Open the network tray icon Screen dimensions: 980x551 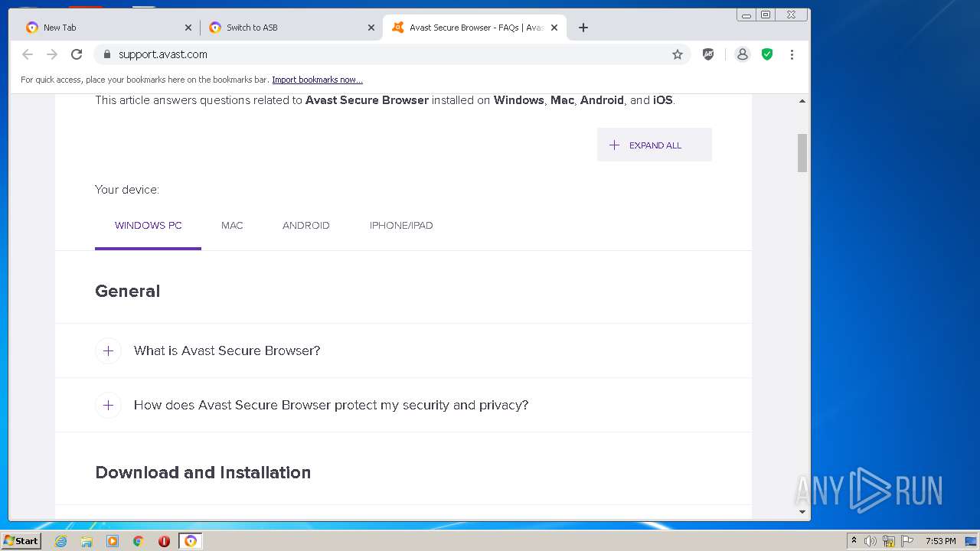[x=889, y=541]
